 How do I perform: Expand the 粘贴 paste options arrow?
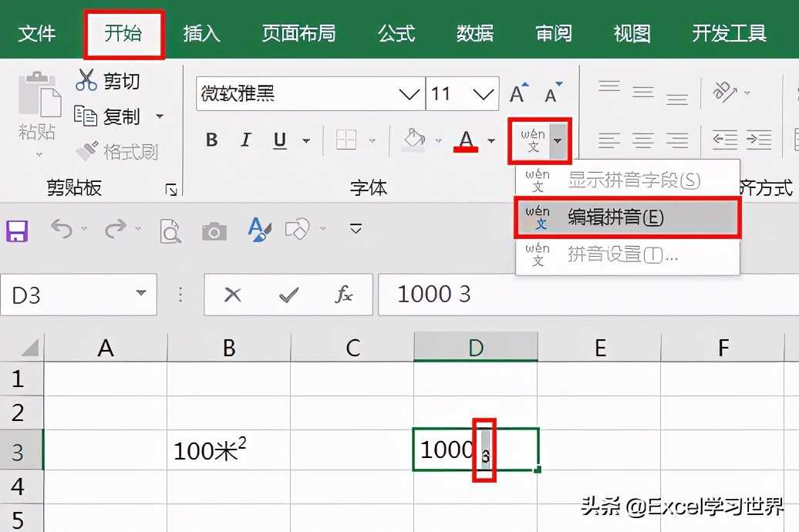(x=39, y=154)
